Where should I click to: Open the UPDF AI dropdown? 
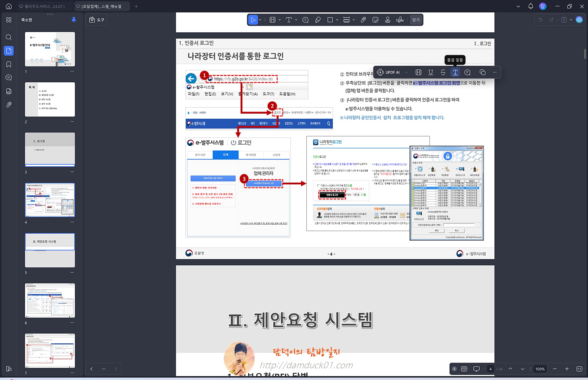click(x=406, y=72)
